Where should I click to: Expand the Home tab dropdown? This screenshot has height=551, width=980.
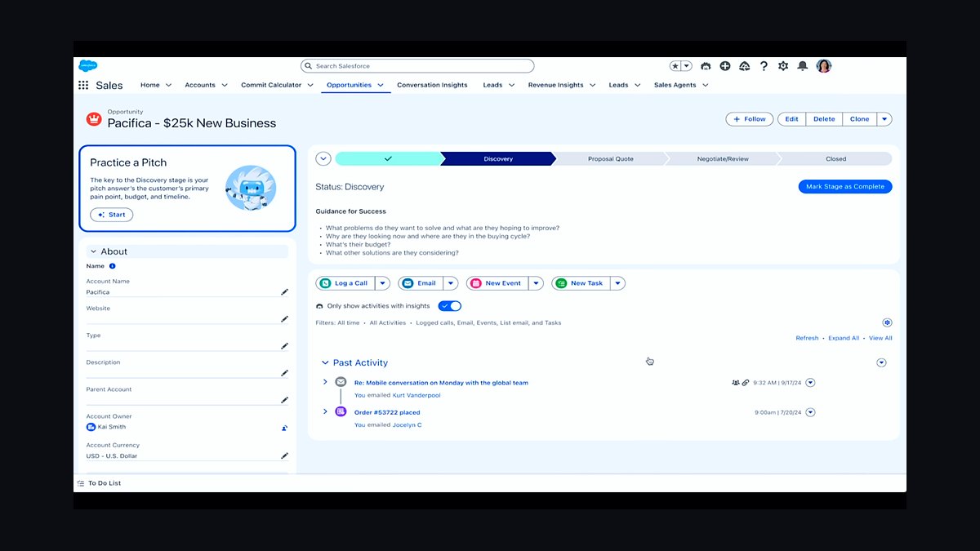coord(168,85)
